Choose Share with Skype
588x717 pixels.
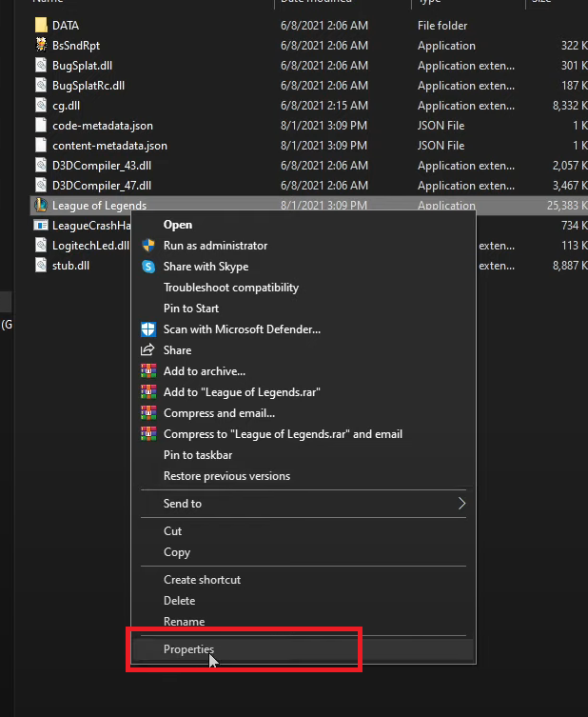(206, 267)
